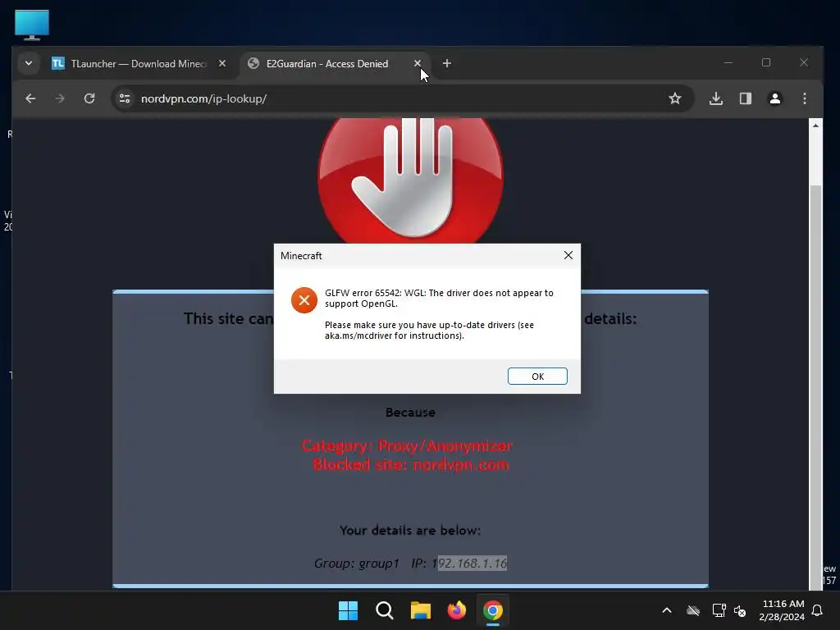This screenshot has height=630, width=840.
Task: Open notification bell in taskbar
Action: click(x=818, y=610)
